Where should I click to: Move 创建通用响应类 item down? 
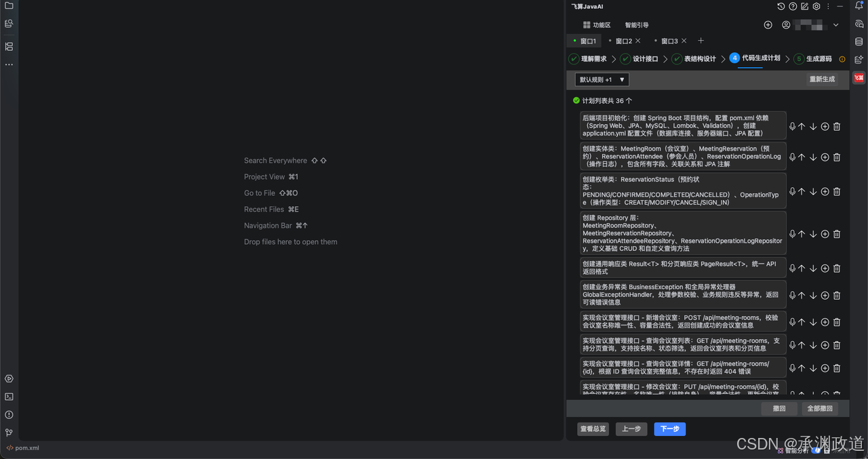tap(813, 268)
